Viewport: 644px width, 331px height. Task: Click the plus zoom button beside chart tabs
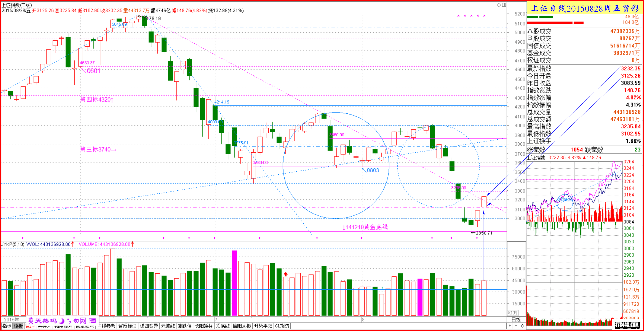(x=510, y=326)
